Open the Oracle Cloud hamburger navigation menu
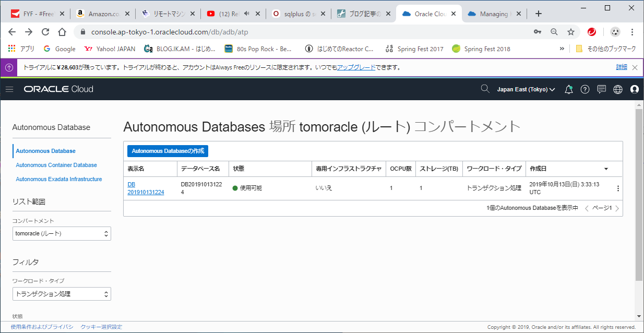This screenshot has height=333, width=644. (9, 89)
